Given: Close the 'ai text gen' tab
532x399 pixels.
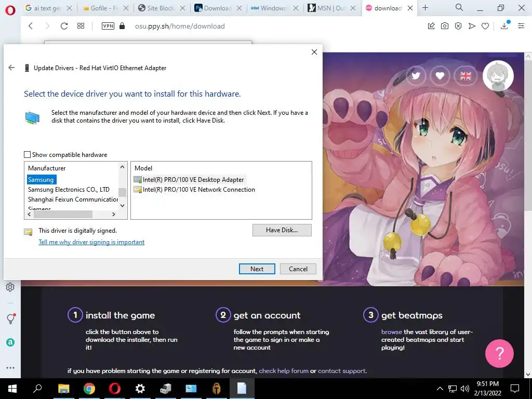Looking at the screenshot, I should click(x=69, y=8).
